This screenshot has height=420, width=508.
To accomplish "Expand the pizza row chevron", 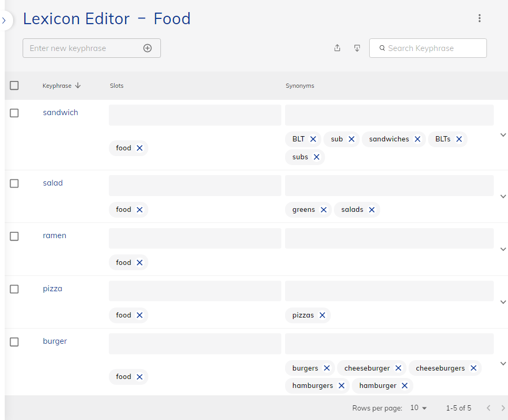I will pos(503,302).
